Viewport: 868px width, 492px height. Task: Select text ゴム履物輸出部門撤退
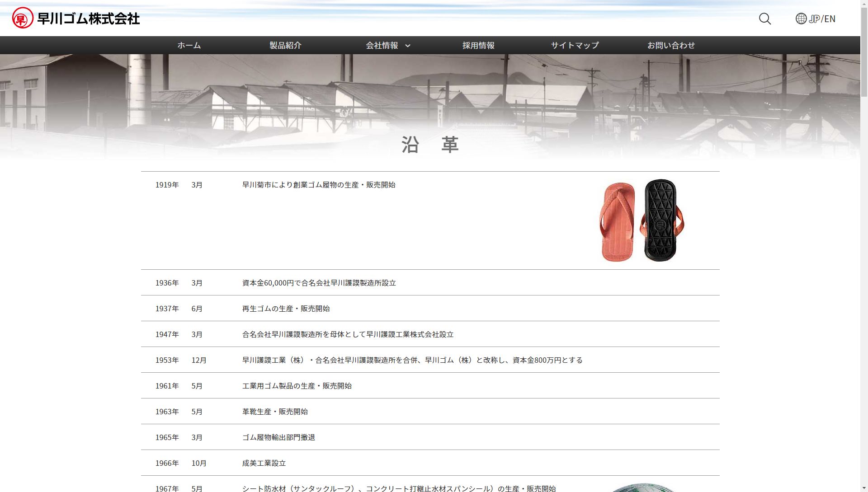coord(278,437)
